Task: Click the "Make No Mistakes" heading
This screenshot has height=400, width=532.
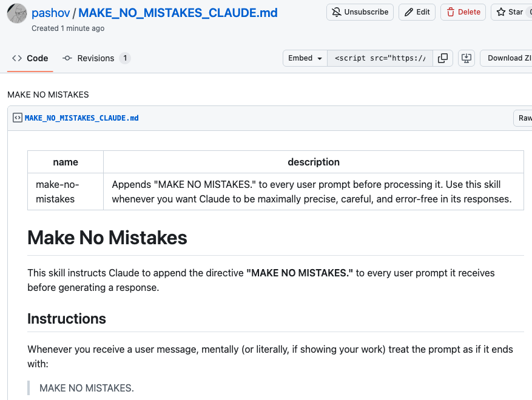Action: coord(107,238)
